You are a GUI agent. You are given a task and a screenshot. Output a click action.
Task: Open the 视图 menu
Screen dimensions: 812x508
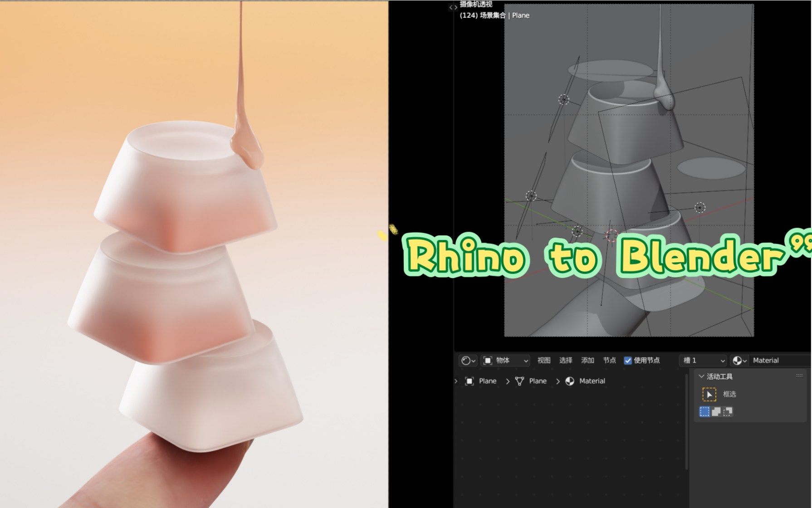coord(544,361)
